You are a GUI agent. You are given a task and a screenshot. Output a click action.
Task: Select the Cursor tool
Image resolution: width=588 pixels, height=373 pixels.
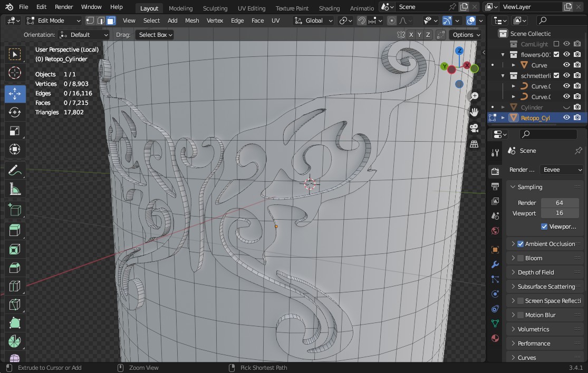pos(15,73)
